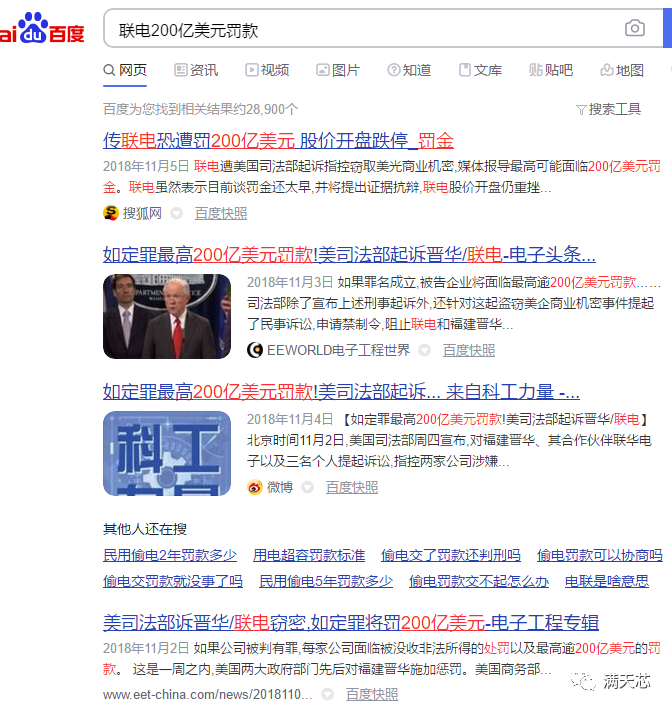Image resolution: width=672 pixels, height=710 pixels.
Task: Switch to the 视频 tab
Action: (x=267, y=70)
